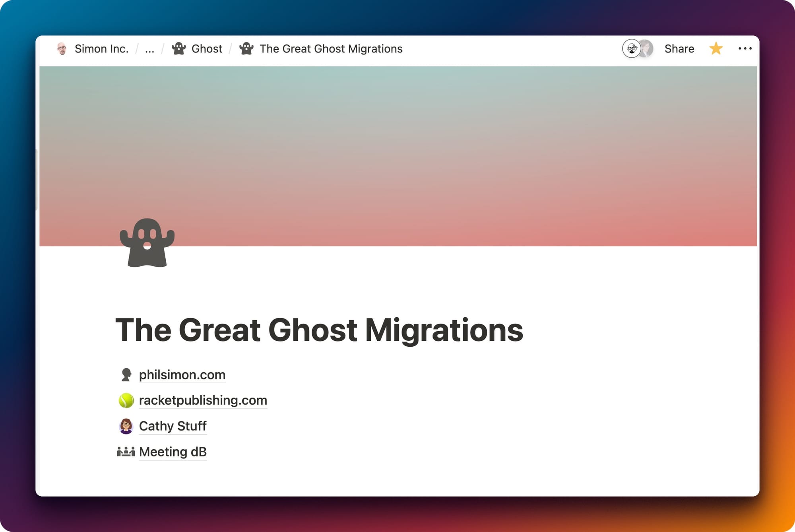Open the three-dot page options menu

[x=745, y=49]
